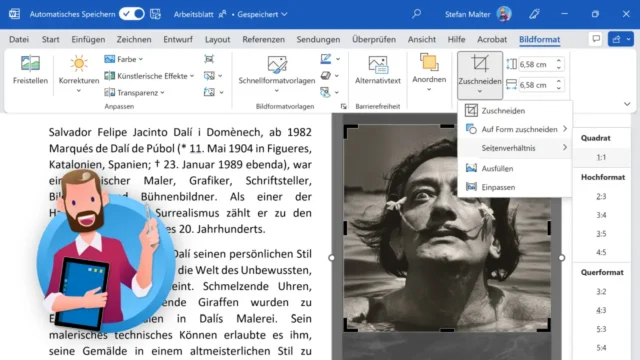Select 3:5 Hochformat ratio
The width and height of the screenshot is (640, 360).
point(602,234)
